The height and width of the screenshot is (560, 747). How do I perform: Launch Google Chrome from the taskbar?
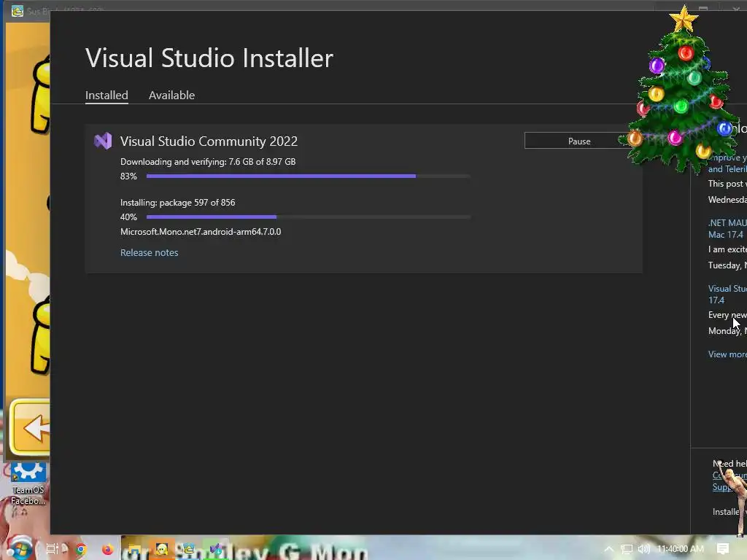(x=81, y=550)
